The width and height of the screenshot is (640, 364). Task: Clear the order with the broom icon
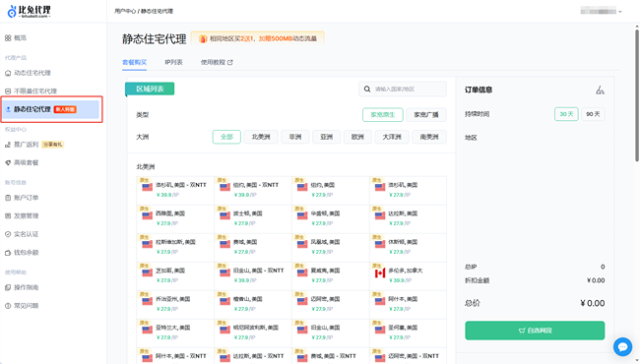click(x=600, y=91)
